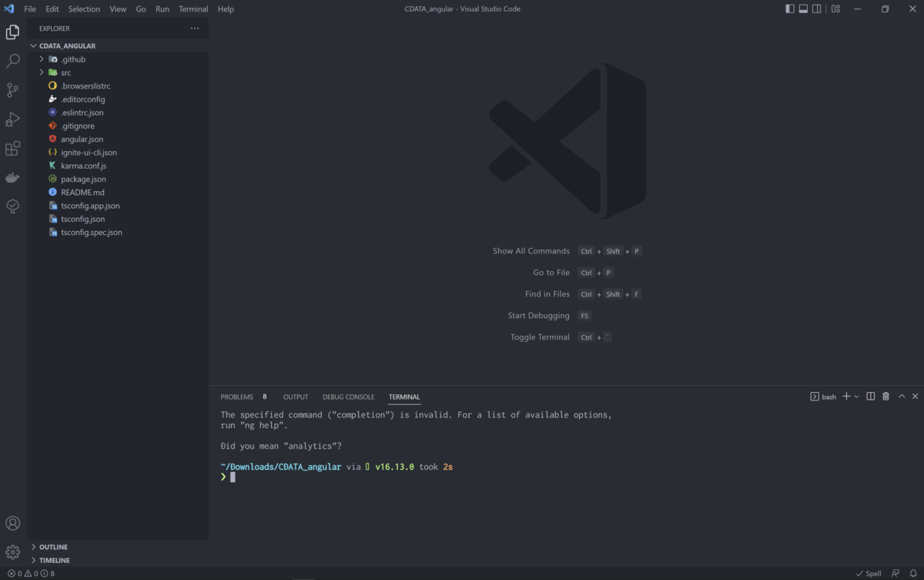The width and height of the screenshot is (924, 580).
Task: Open the Customize Layout icon
Action: [x=835, y=9]
